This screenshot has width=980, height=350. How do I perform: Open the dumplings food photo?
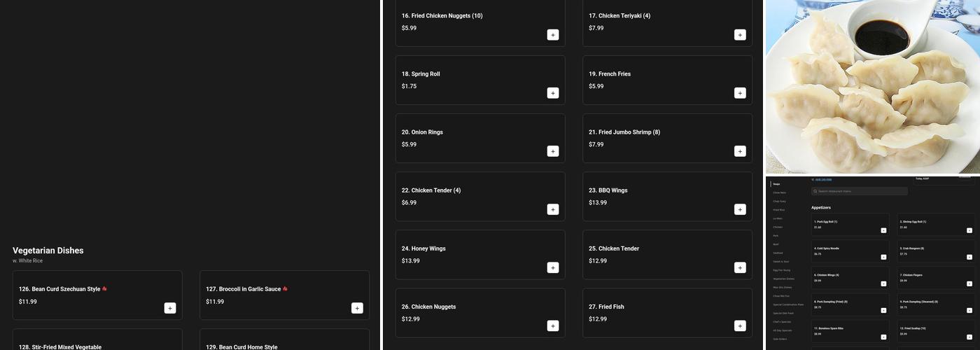tap(872, 87)
